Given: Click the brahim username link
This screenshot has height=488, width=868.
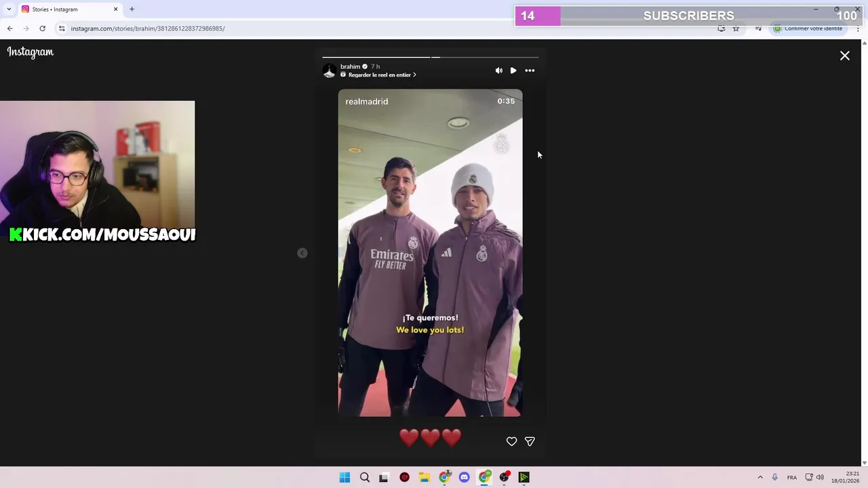Looking at the screenshot, I should coord(350,66).
